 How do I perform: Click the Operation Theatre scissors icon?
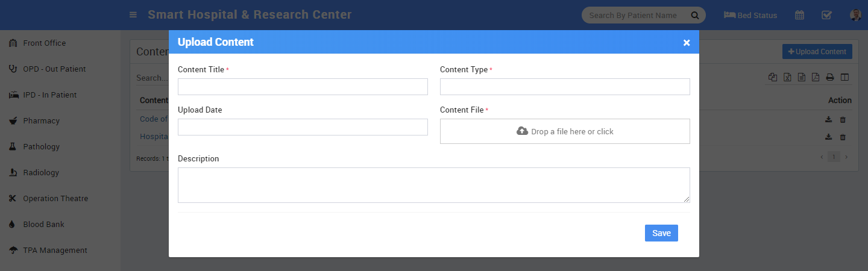coord(12,199)
